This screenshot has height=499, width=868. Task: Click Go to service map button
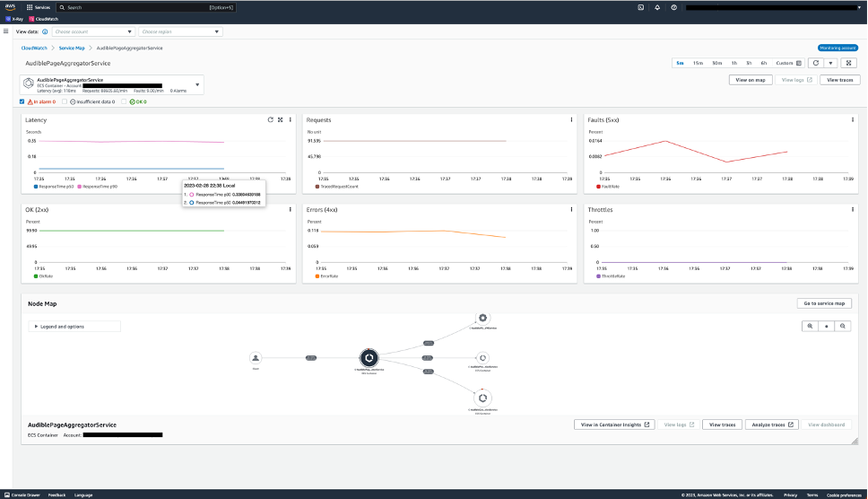824,303
